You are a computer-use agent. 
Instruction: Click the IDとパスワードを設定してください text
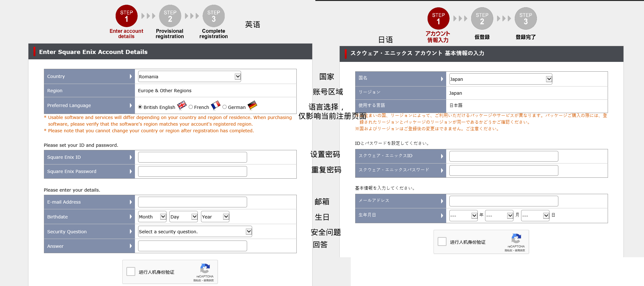pos(392,143)
